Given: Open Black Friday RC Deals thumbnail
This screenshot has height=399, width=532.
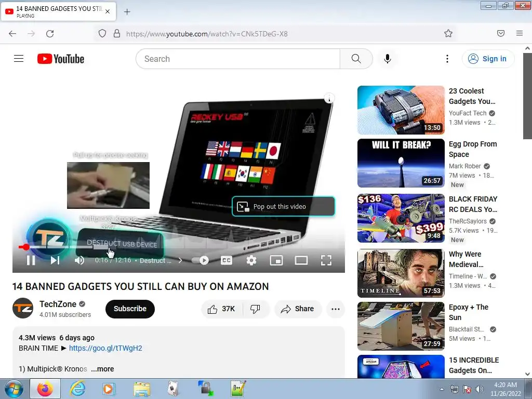Looking at the screenshot, I should [x=401, y=218].
